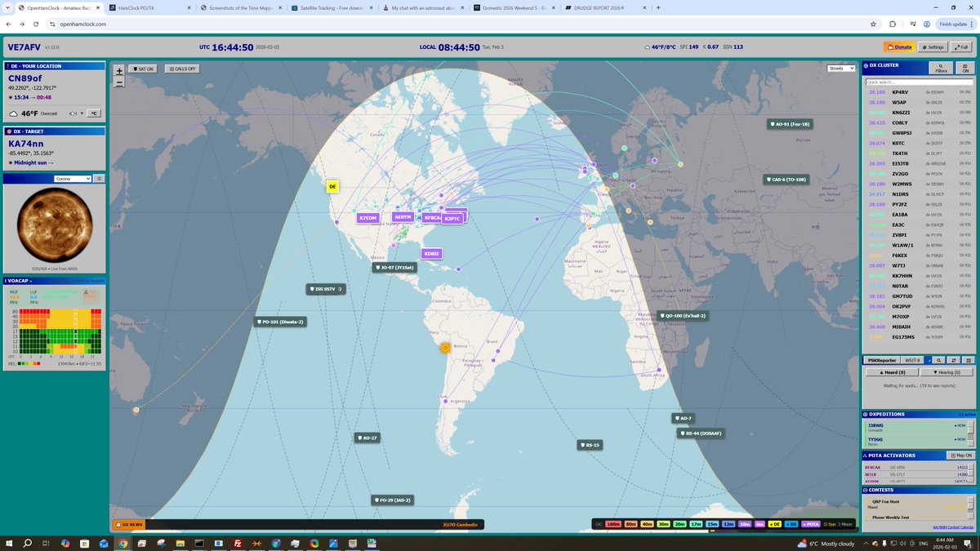Open Windows Start menu

(9, 543)
